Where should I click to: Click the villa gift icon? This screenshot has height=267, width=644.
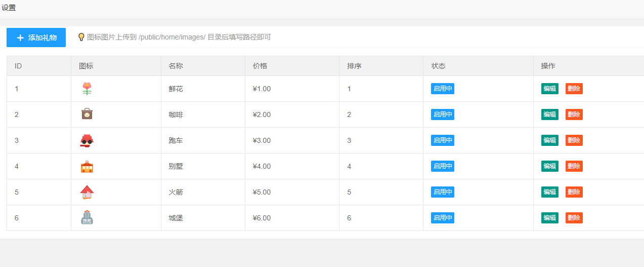pos(87,166)
